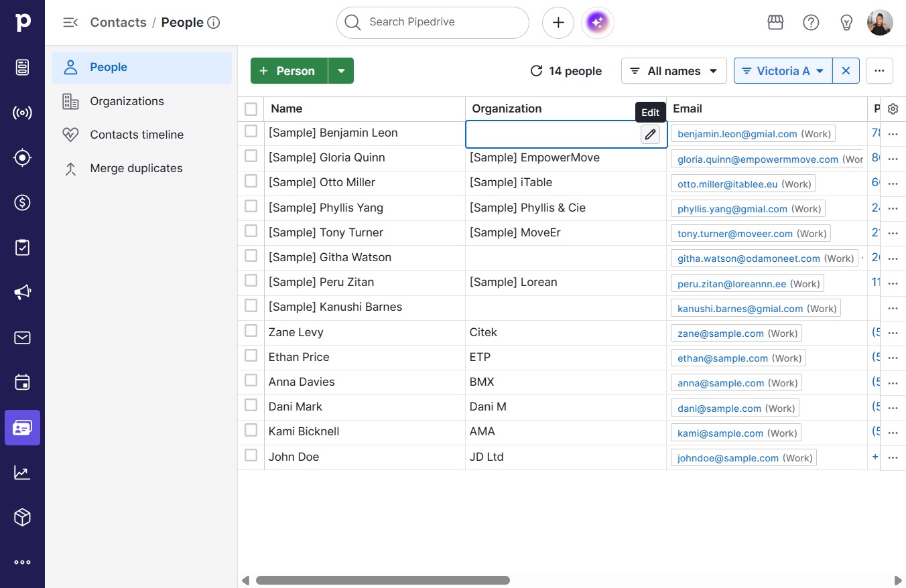Viewport: 906px width, 588px height.
Task: Open the Marketplace store icon
Action: coord(775,23)
